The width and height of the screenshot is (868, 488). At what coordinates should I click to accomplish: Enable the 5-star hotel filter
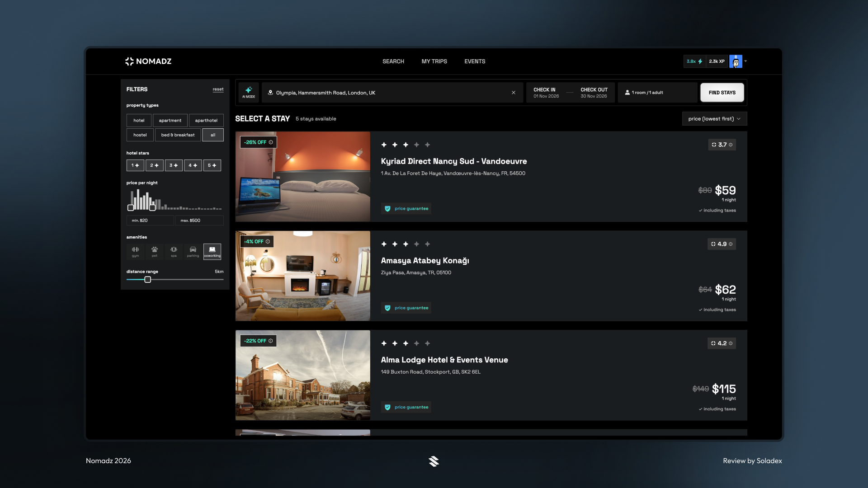coord(212,165)
